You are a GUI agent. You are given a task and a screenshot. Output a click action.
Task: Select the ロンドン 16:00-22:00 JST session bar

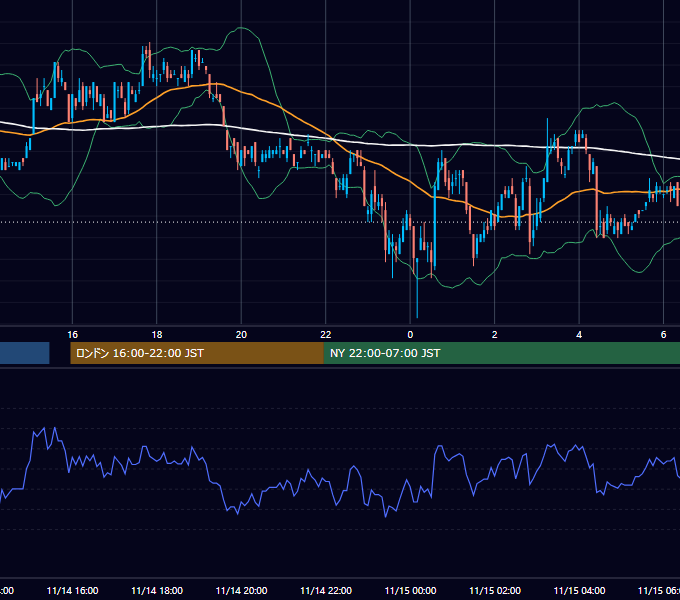(x=197, y=353)
